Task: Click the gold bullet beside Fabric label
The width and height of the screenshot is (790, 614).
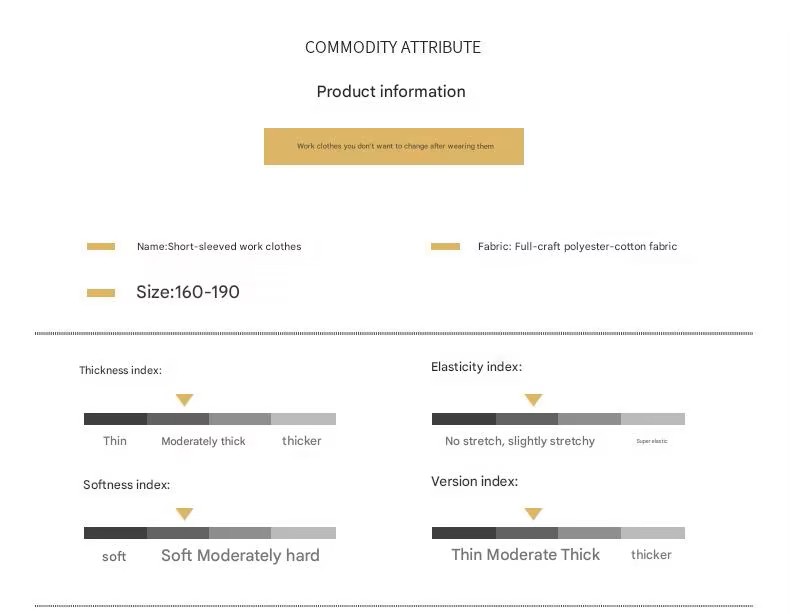Action: point(445,246)
